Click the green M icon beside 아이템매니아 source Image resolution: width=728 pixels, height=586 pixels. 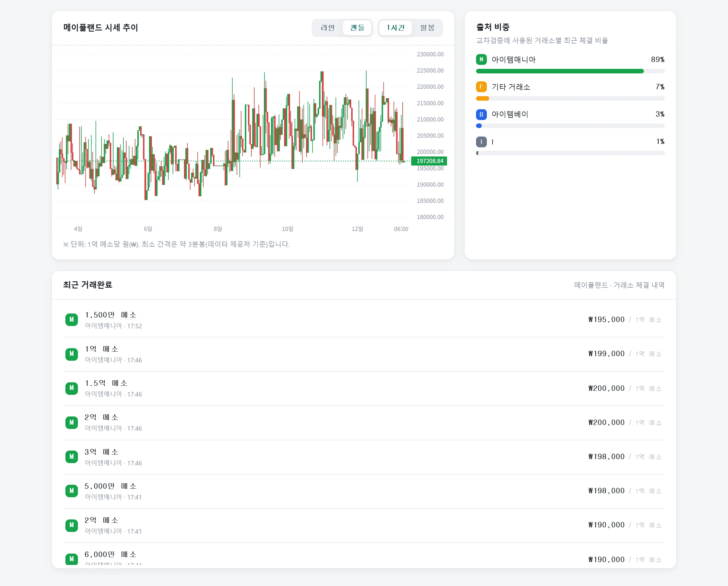coord(481,59)
